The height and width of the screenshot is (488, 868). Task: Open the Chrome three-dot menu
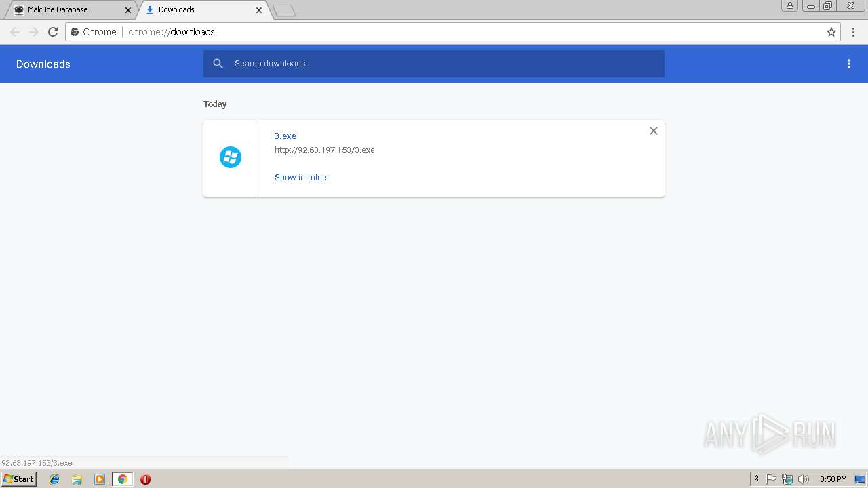tap(854, 32)
